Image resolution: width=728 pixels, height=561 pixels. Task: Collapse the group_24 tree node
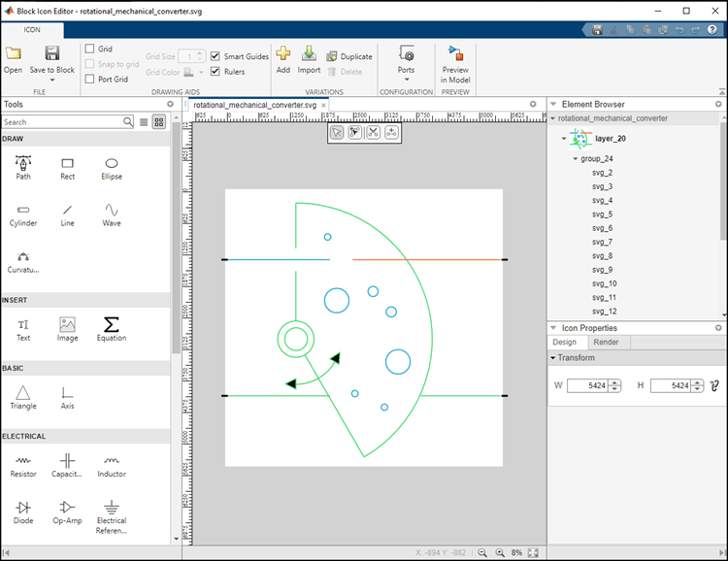(x=576, y=159)
